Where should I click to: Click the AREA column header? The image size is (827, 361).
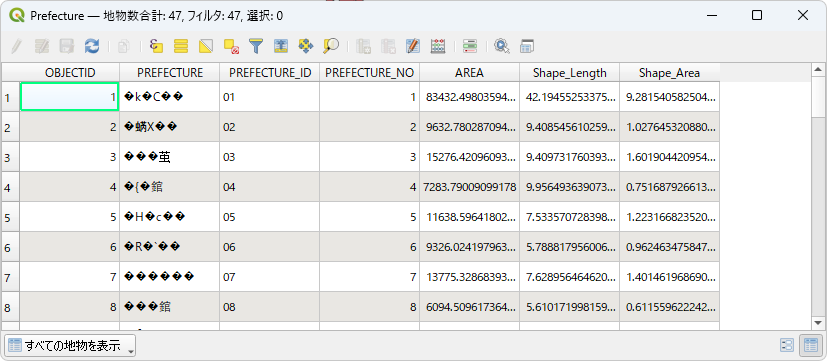(469, 73)
